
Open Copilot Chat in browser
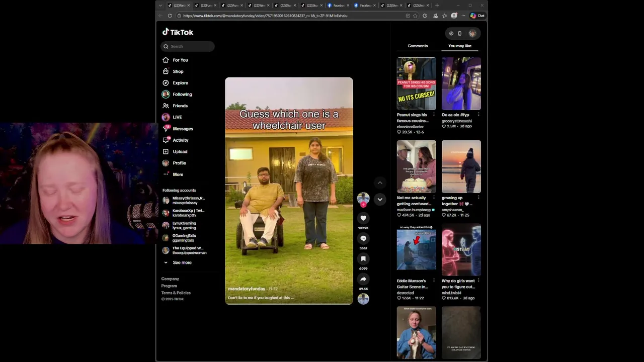coord(477,16)
